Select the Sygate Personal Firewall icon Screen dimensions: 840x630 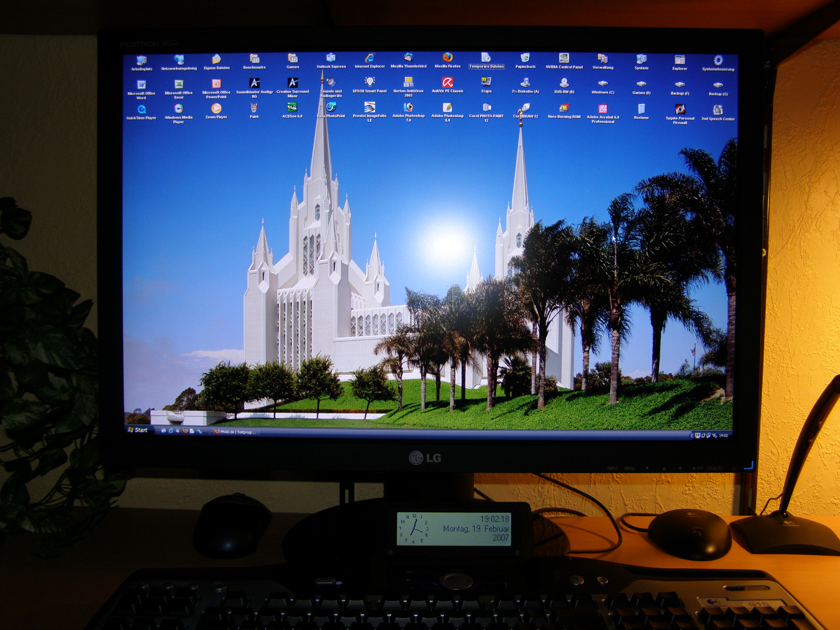(x=680, y=110)
